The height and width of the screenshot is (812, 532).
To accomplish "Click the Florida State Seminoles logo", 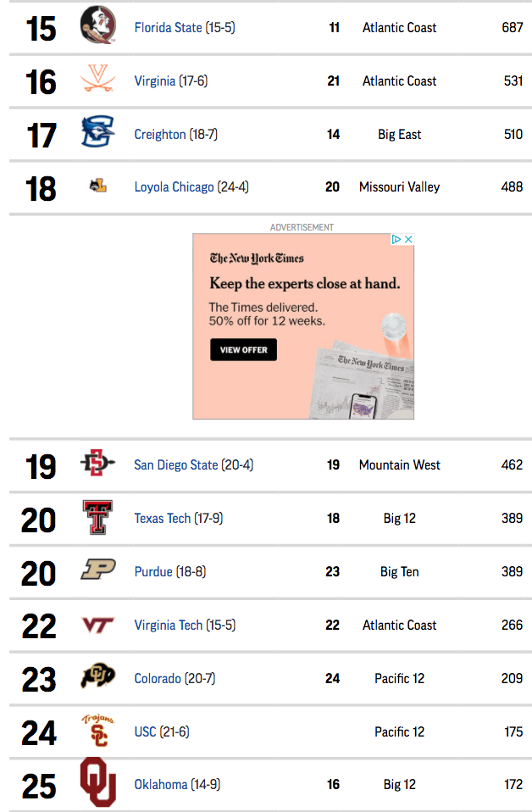I will click(x=97, y=25).
